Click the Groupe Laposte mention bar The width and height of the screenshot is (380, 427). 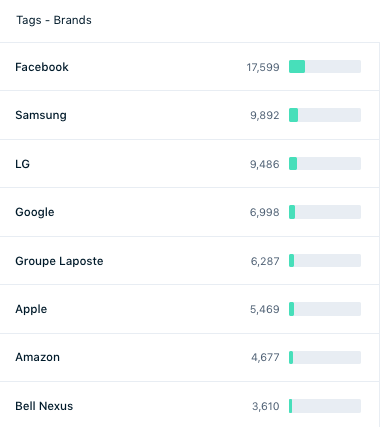(325, 261)
